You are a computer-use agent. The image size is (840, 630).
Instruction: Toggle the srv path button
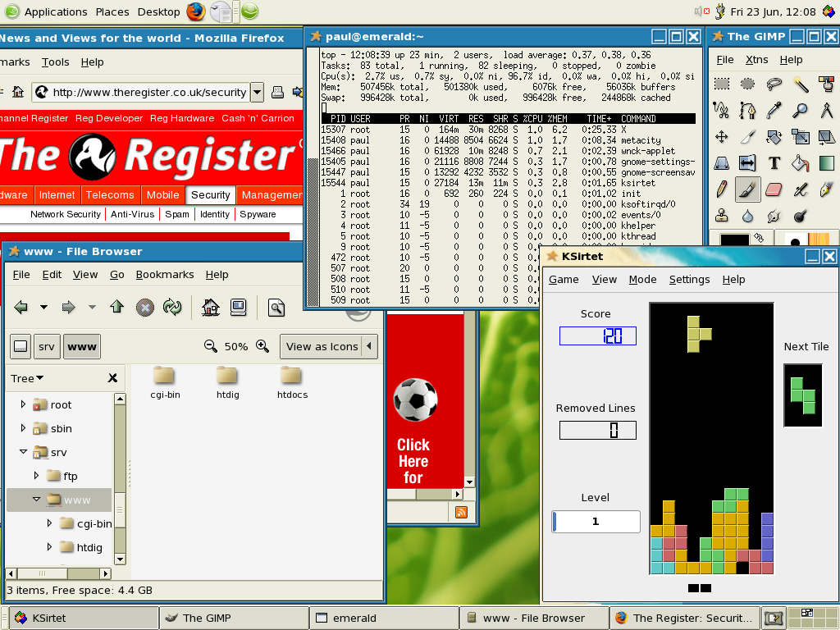47,346
